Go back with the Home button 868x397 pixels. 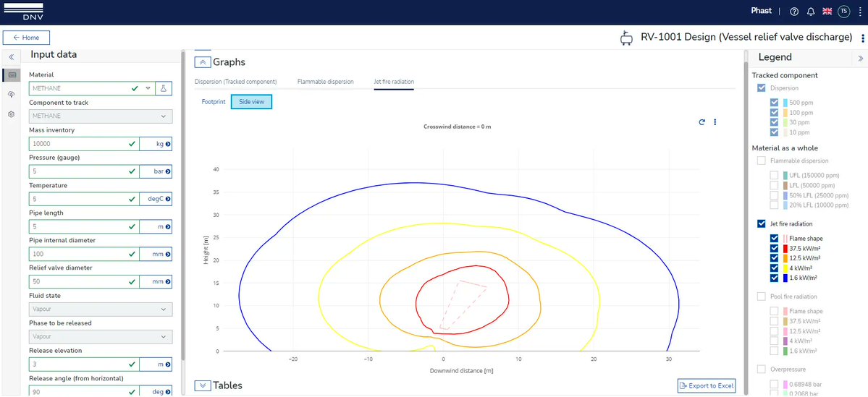[26, 38]
